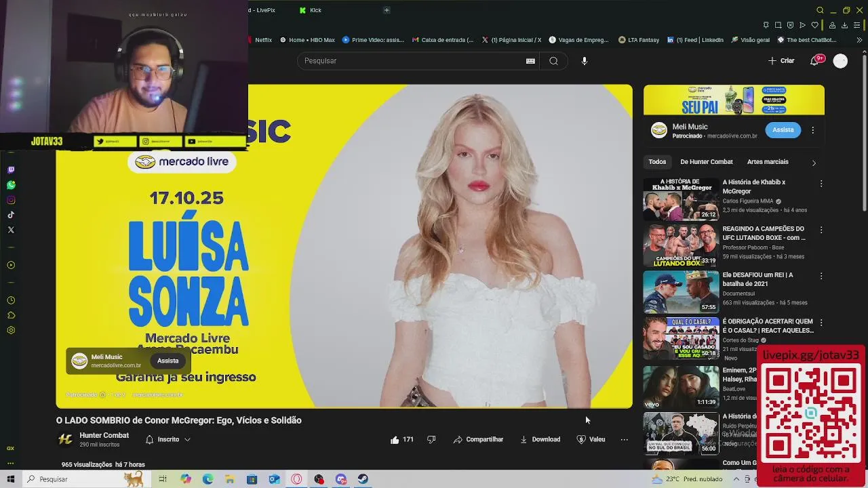Viewport: 868px width, 488px height.
Task: Click Compartilhar share button
Action: 478,439
